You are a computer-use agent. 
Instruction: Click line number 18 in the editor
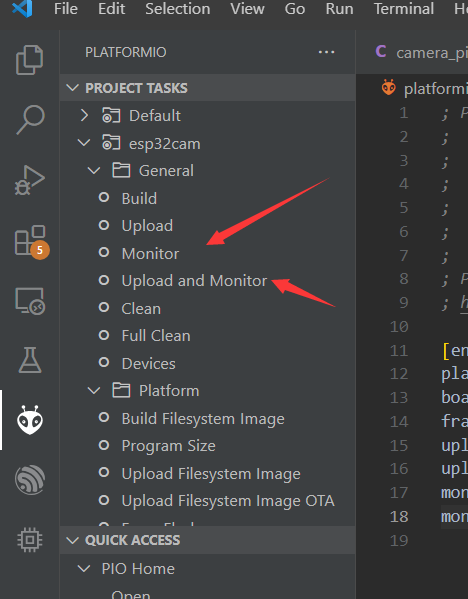(x=399, y=516)
